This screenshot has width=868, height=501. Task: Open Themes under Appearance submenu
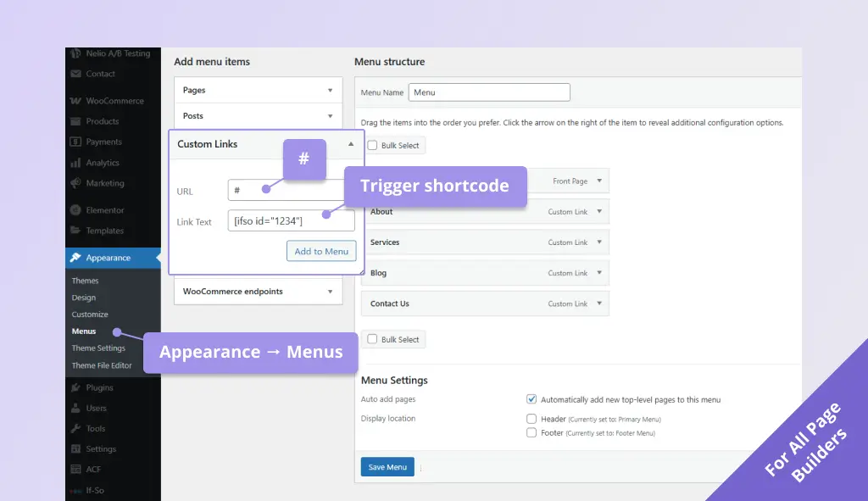point(85,281)
